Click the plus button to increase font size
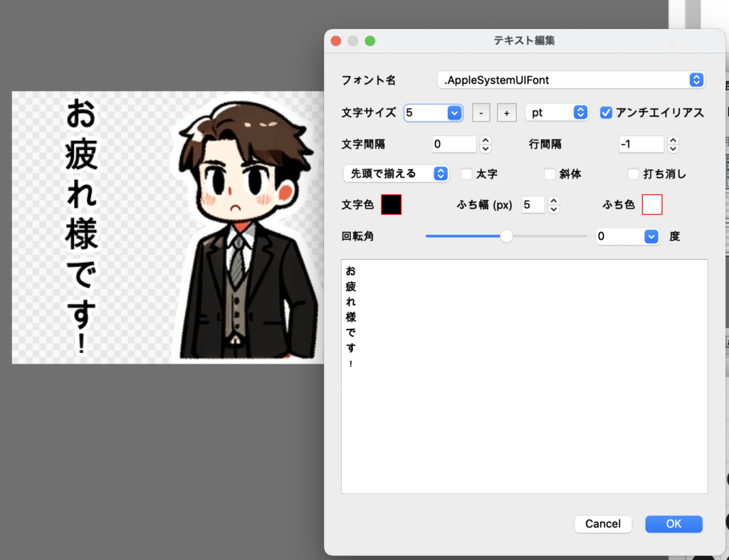Screen dimensions: 729x560 click(506, 112)
